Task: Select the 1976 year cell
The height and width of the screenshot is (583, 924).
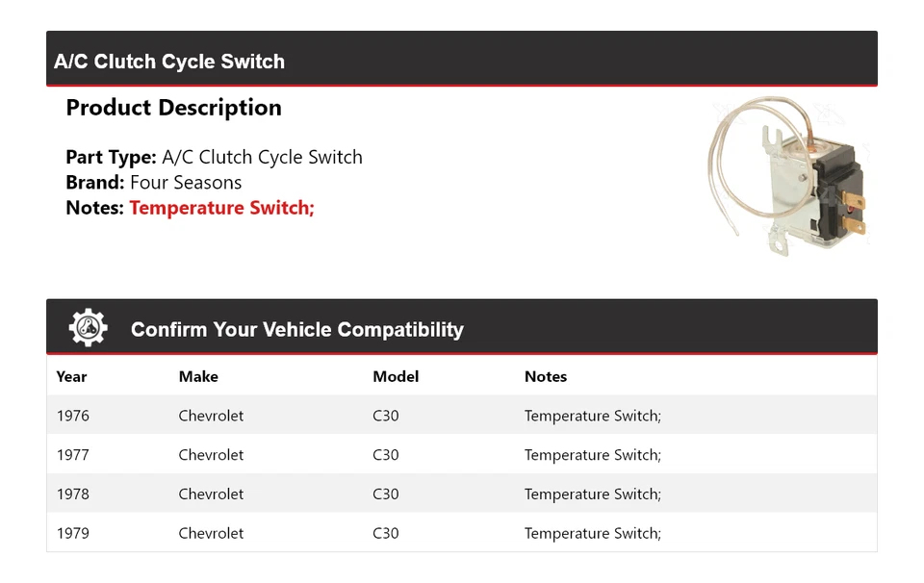Action: coord(73,416)
